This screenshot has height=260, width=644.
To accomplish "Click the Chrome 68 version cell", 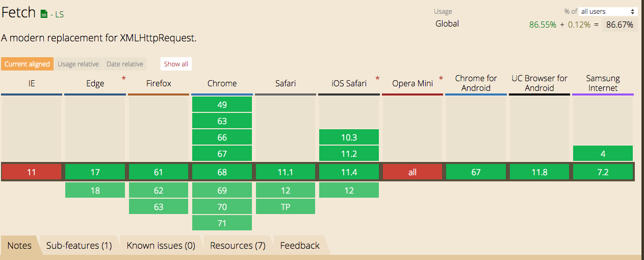I will [x=222, y=172].
